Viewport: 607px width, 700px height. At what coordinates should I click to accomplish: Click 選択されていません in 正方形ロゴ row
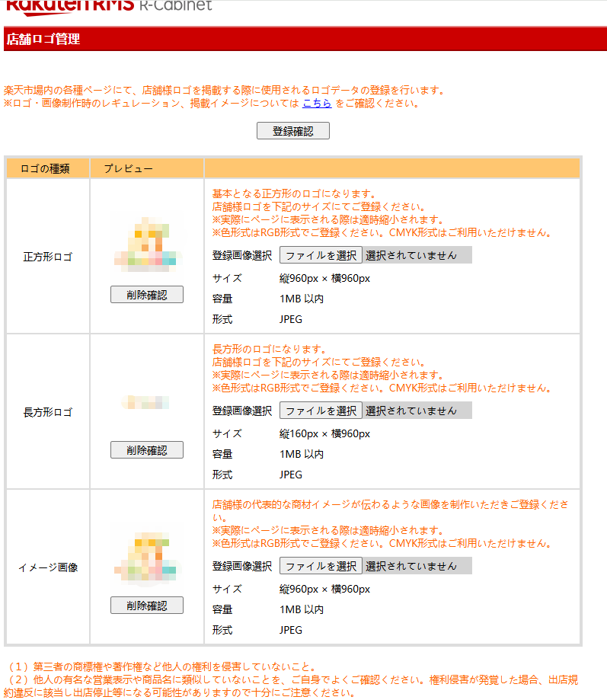pyautogui.click(x=411, y=255)
